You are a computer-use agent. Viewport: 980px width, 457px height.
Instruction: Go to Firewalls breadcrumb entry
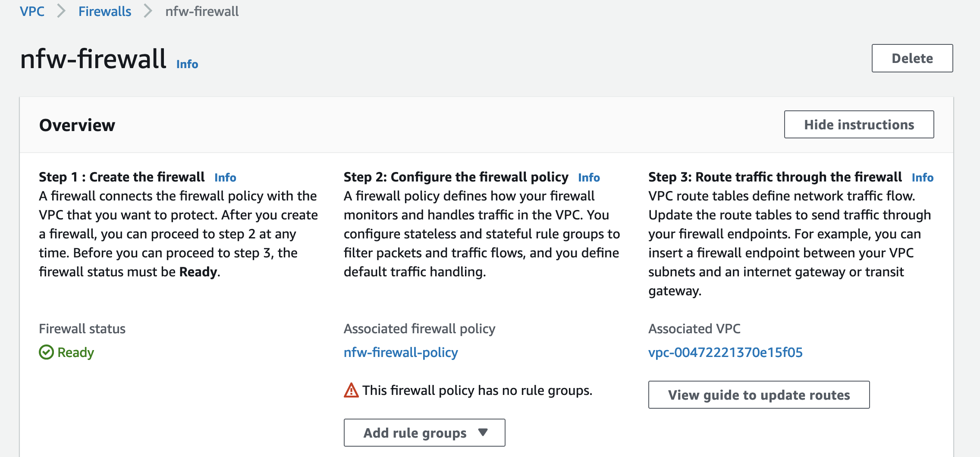pyautogui.click(x=105, y=11)
